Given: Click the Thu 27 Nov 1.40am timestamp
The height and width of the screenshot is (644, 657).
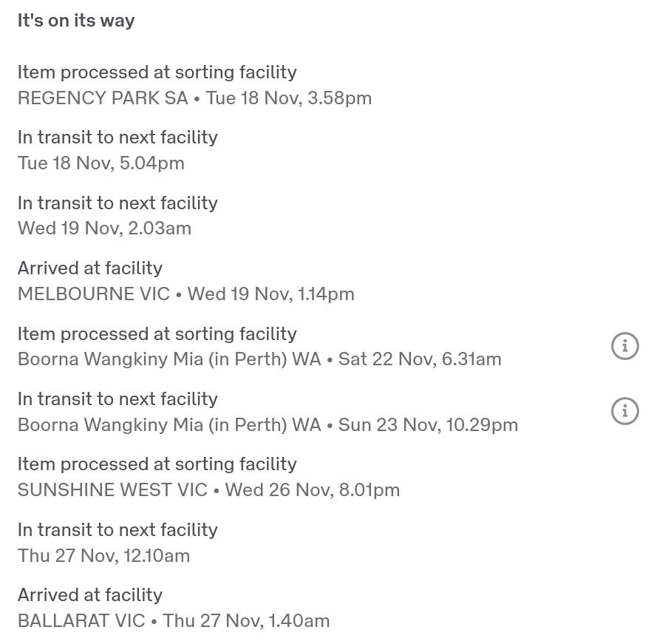Looking at the screenshot, I should [245, 620].
